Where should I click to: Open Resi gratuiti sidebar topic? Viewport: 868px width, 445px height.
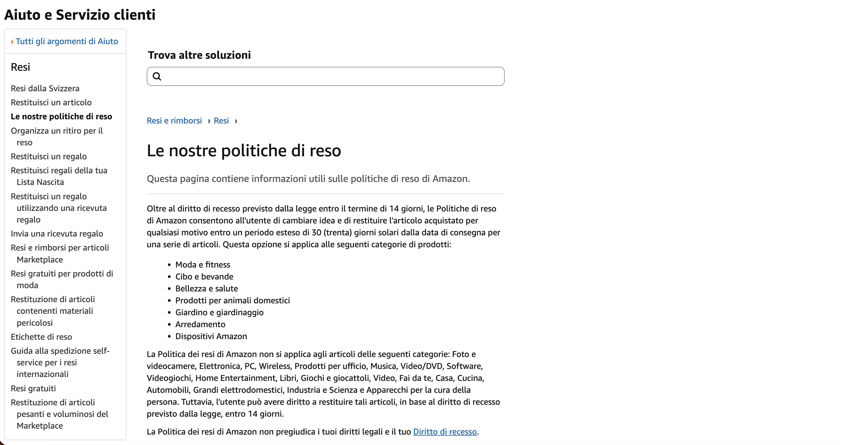[x=33, y=388]
